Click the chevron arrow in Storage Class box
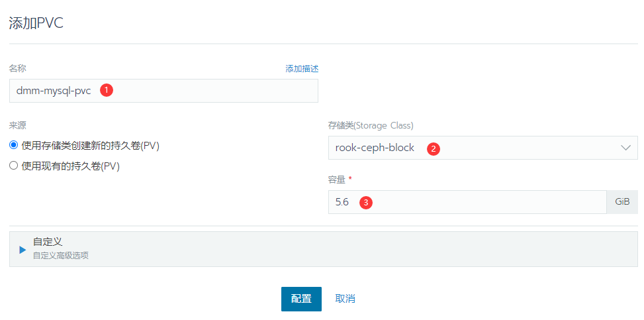Viewport: 644px width, 320px height. [625, 148]
